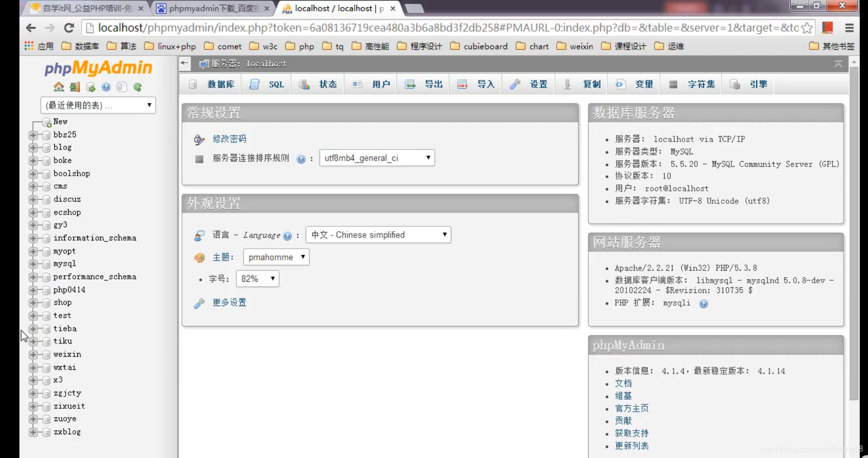Open the 更新列表 link

coord(632,446)
